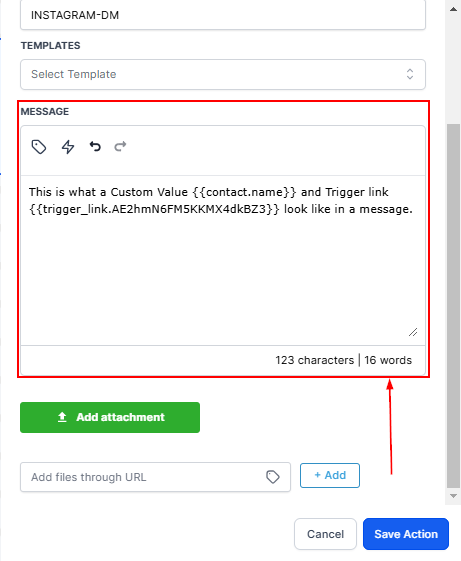Click the INSTAGRAM-DM action name field
461x561 pixels.
223,15
